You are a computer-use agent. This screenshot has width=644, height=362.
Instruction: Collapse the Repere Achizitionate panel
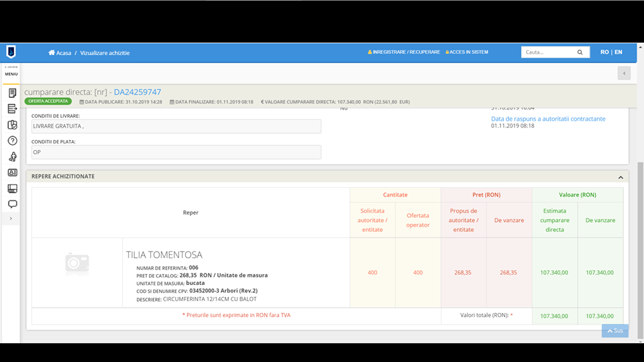pos(621,177)
